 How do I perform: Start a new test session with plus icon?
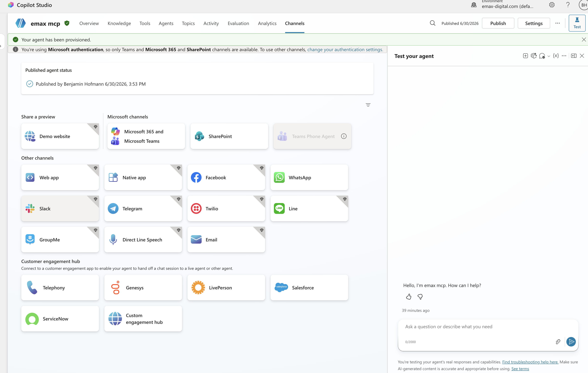click(526, 56)
